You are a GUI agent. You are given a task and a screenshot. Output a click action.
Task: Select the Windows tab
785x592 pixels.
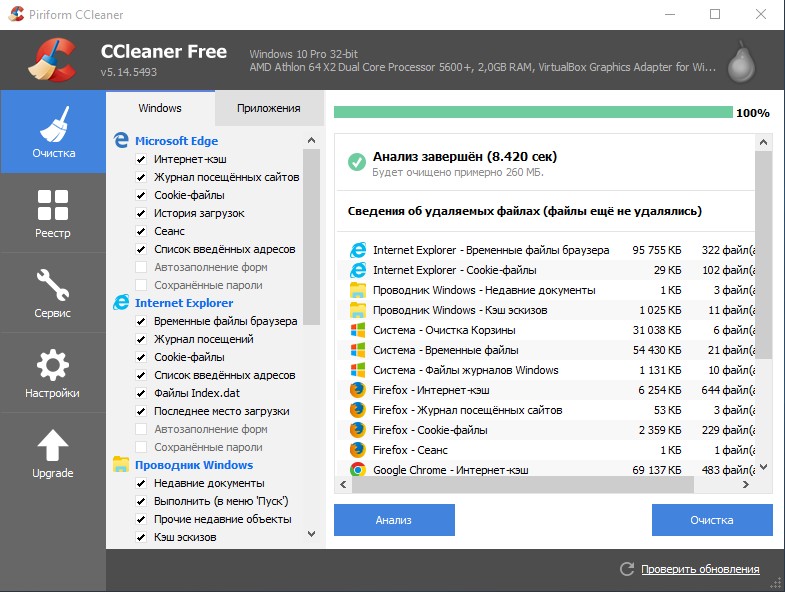160,108
